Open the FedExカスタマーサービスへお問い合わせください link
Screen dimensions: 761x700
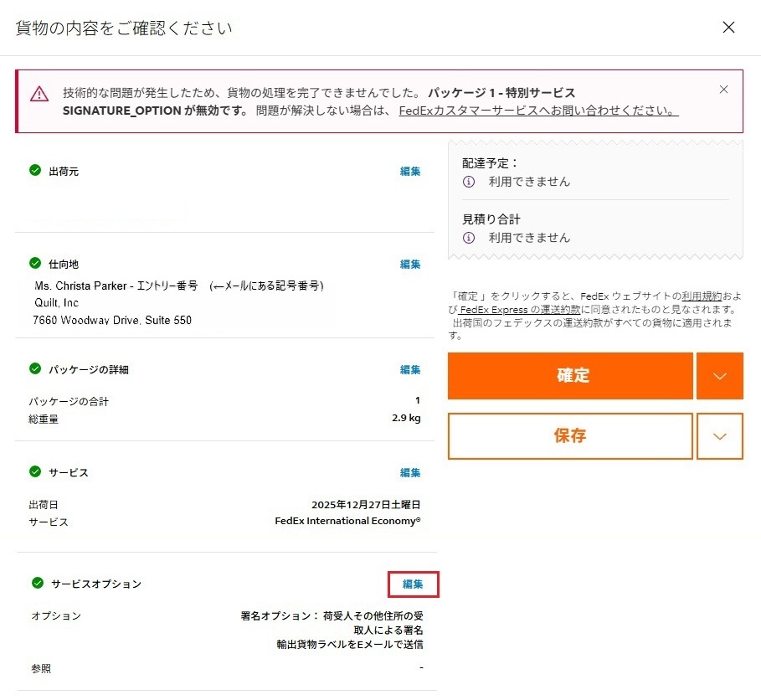pyautogui.click(x=538, y=111)
